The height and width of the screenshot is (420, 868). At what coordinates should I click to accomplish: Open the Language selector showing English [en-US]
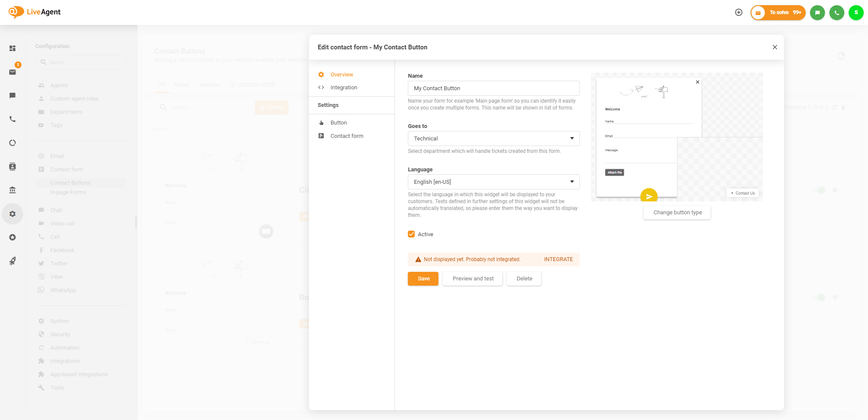click(493, 182)
